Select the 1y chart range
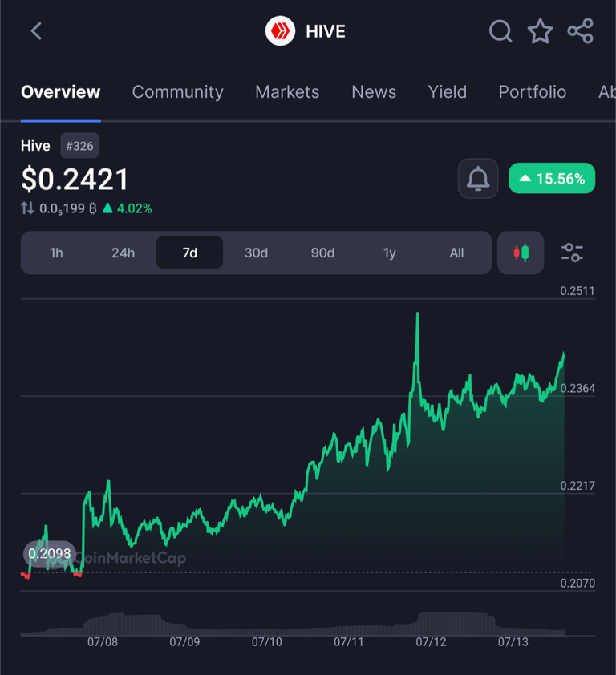Image resolution: width=616 pixels, height=675 pixels. point(390,253)
